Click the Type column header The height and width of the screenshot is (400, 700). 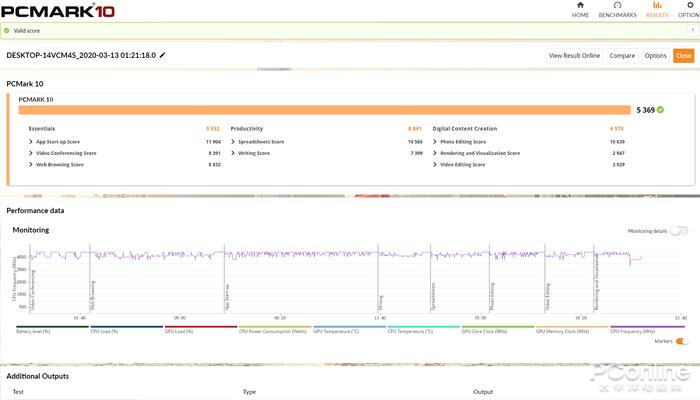(x=250, y=392)
